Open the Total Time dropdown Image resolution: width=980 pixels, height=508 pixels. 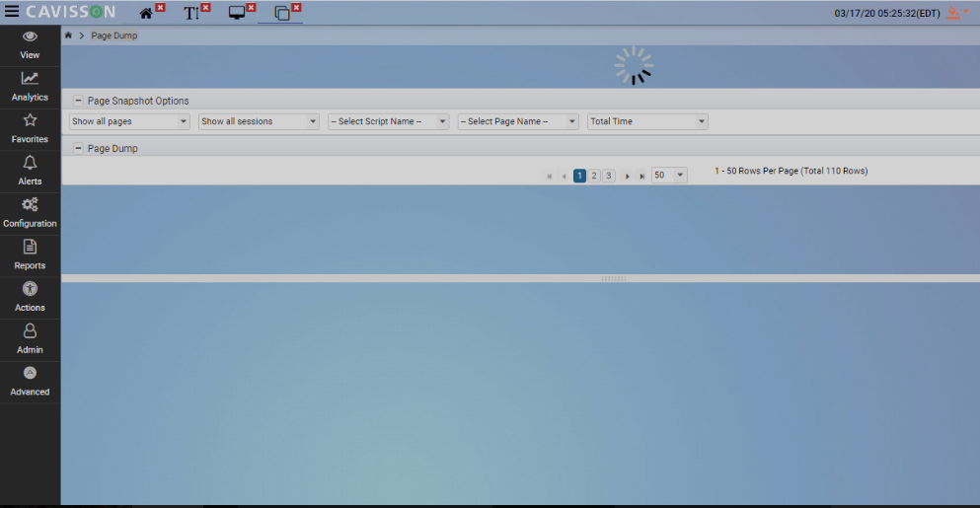[x=647, y=121]
